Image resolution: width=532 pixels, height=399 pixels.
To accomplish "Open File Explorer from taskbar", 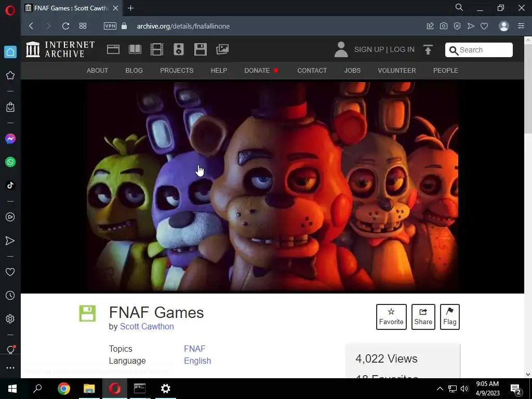I will pos(89,389).
